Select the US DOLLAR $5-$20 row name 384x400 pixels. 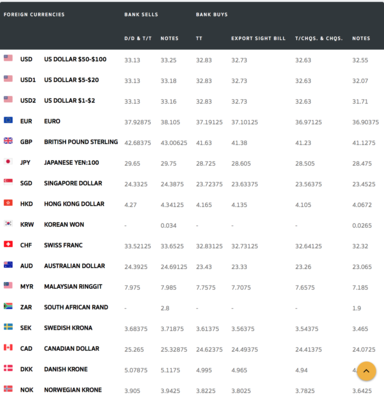71,80
